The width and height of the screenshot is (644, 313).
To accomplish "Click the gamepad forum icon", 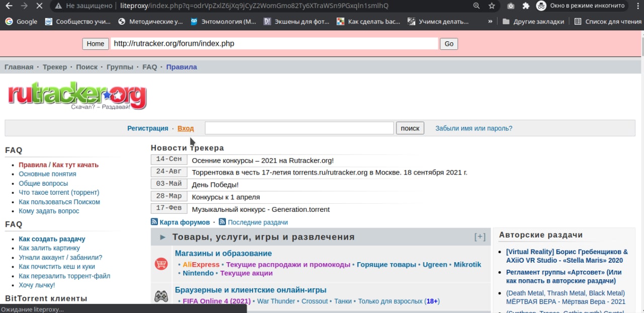I will [x=161, y=296].
